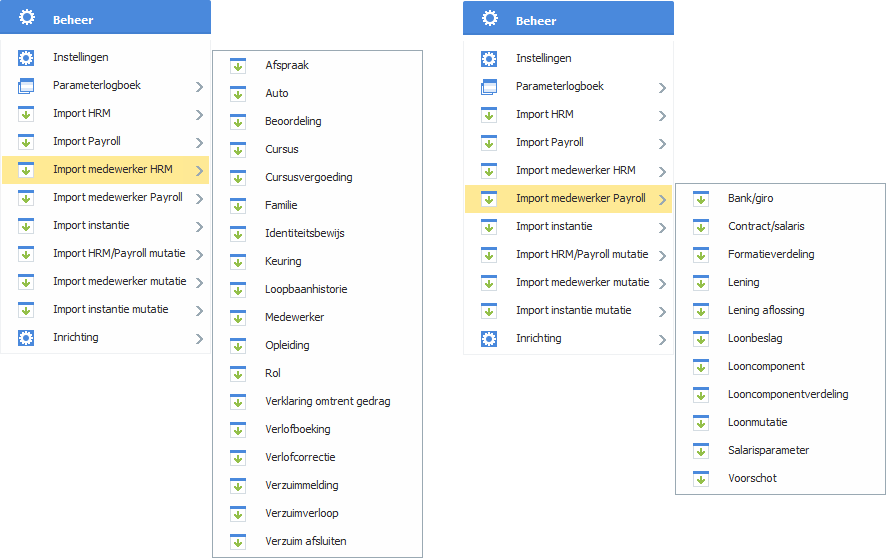Select highlighted Import medewerker HRM in left menu

point(105,169)
